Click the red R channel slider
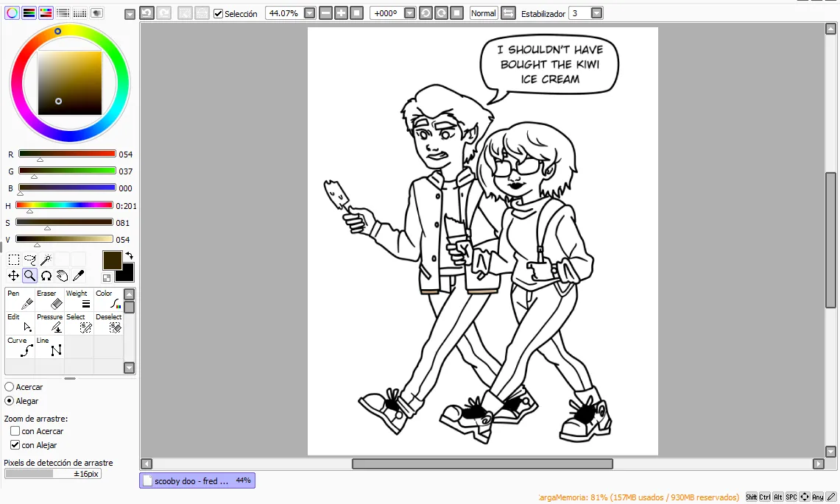The height and width of the screenshot is (504, 840). (x=68, y=154)
